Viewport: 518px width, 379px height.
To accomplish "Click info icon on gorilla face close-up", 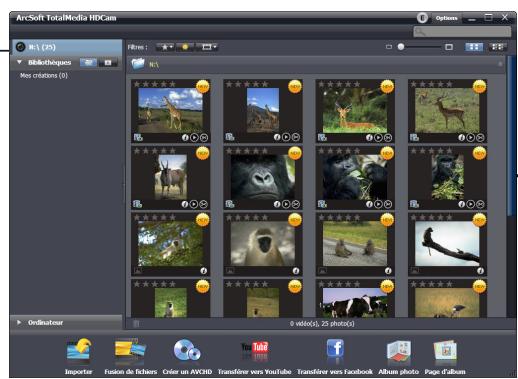I will tap(277, 204).
